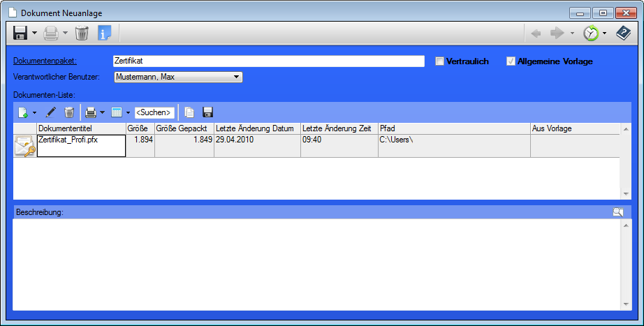Click the Suchen search field
Image resolution: width=644 pixels, height=326 pixels.
154,112
